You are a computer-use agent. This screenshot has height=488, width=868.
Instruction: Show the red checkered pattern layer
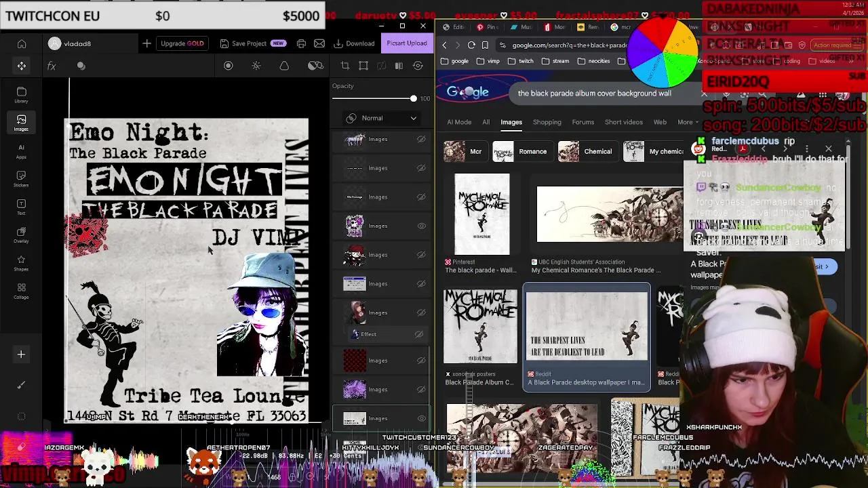click(421, 361)
